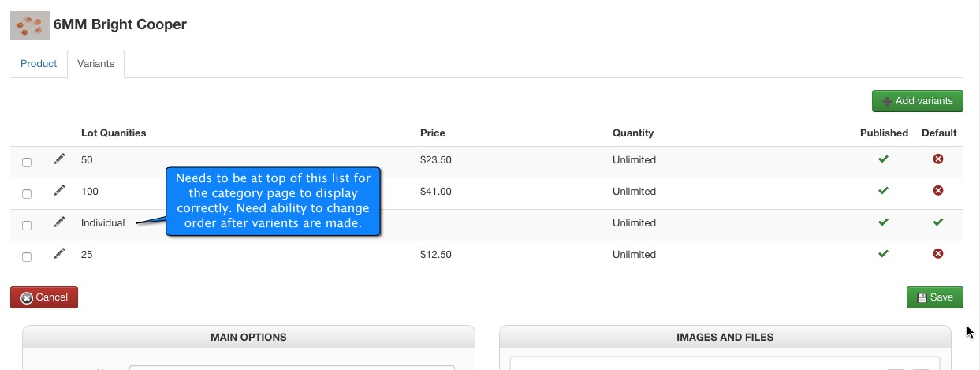Set the 50 variant as default
The height and width of the screenshot is (370, 980).
click(938, 159)
